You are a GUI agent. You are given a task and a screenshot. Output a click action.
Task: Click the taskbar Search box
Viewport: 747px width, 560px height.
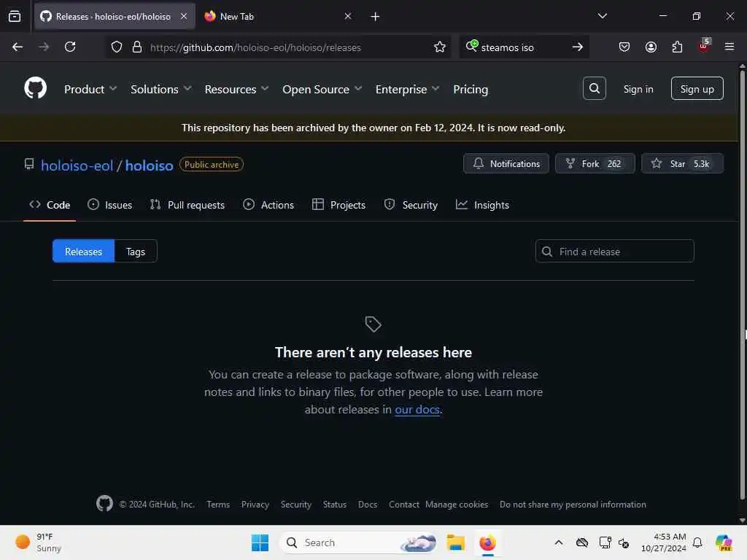[x=358, y=542]
